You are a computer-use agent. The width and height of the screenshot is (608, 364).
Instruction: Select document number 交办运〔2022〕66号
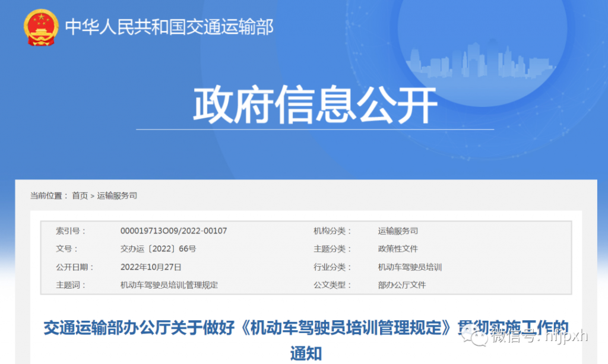point(158,249)
